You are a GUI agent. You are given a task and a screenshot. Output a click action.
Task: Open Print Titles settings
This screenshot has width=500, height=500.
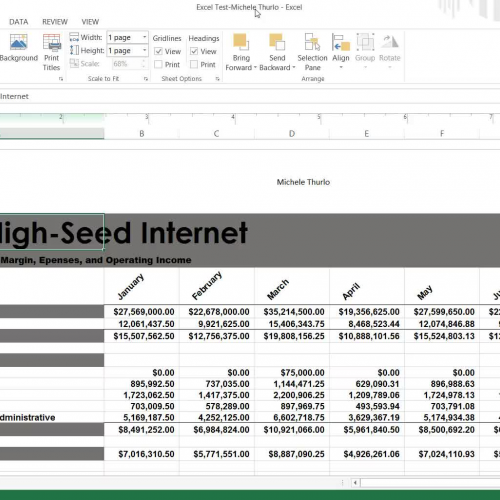click(x=51, y=52)
